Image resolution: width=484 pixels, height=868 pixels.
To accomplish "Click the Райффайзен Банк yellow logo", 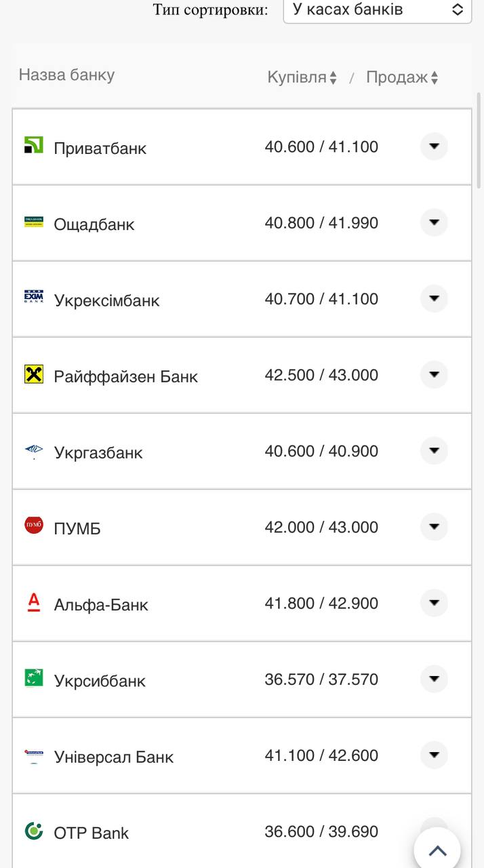I will (x=33, y=374).
